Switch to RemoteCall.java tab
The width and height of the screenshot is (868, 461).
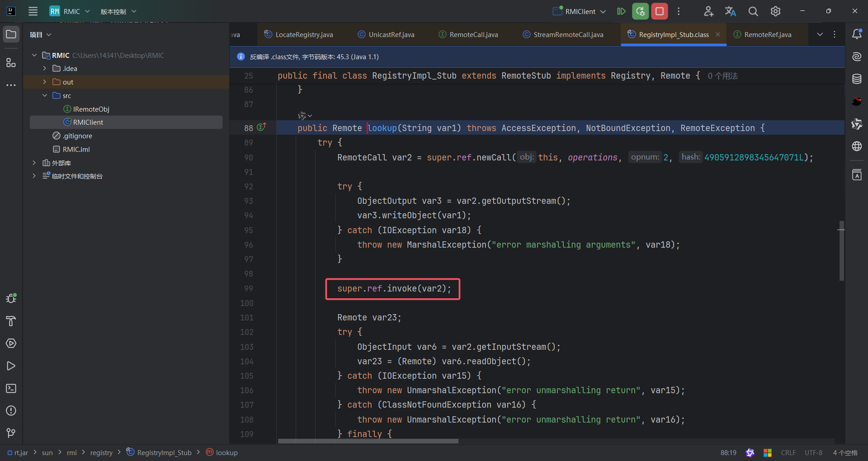[x=468, y=34]
